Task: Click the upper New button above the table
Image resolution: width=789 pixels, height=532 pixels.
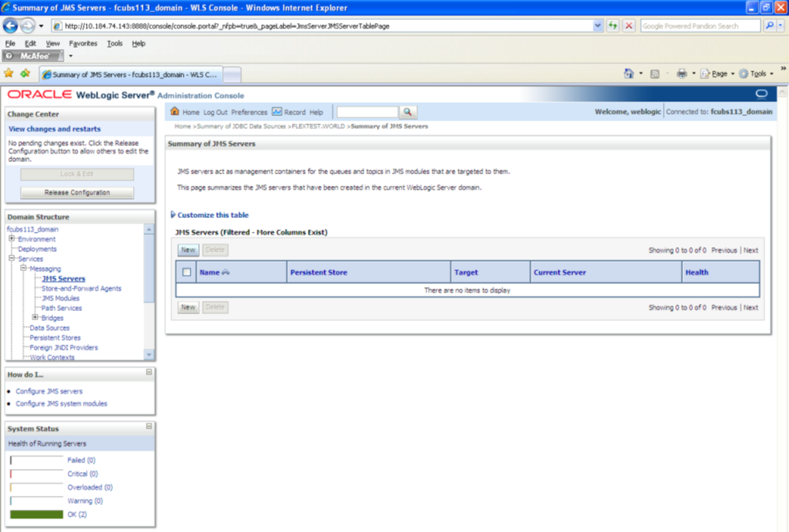Action: (188, 250)
